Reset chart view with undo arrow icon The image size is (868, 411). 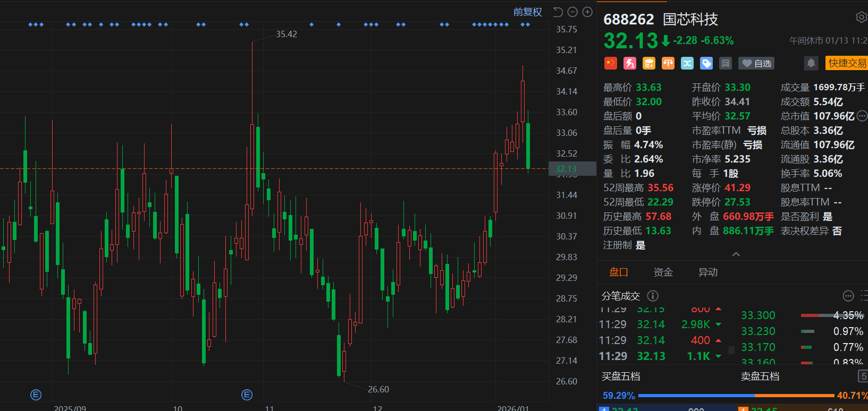point(558,12)
